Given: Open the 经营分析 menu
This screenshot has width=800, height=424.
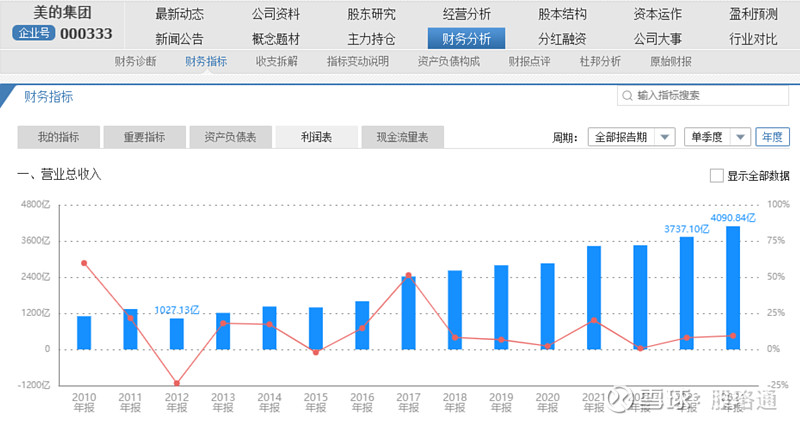Looking at the screenshot, I should (x=466, y=14).
